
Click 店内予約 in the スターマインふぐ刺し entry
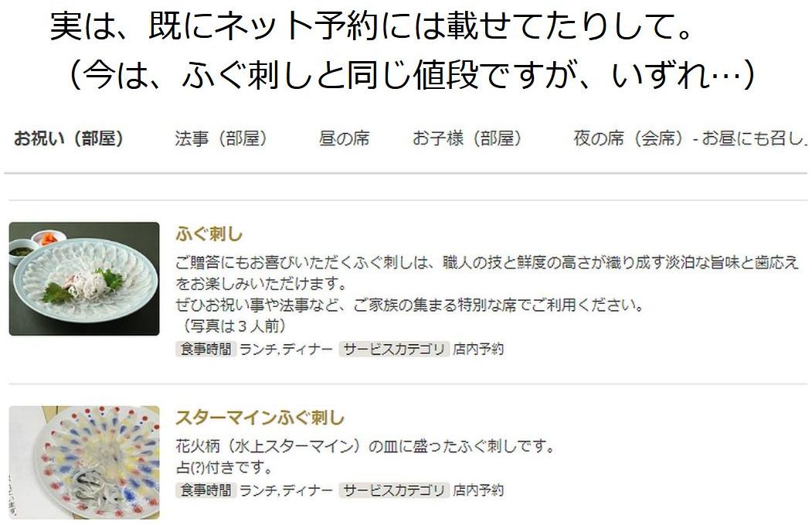click(478, 490)
